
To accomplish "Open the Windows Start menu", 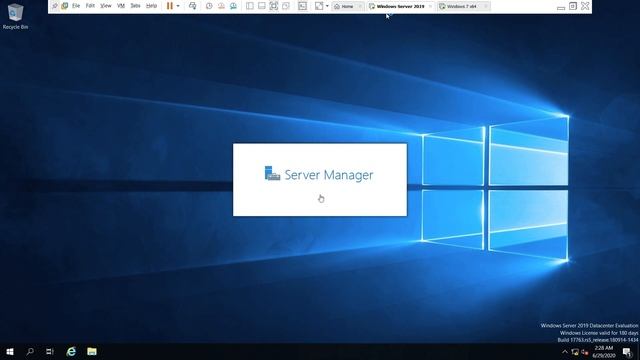I will [10, 351].
